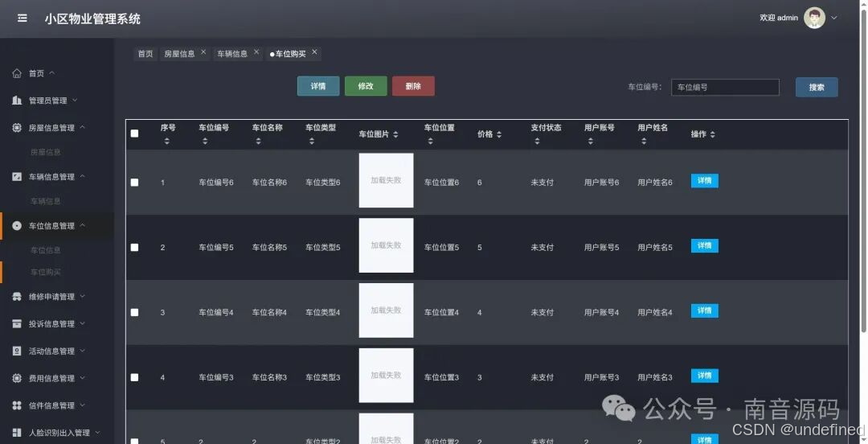The image size is (868, 444).
Task: Expand the 维修申请管理 sidebar menu
Action: (x=82, y=297)
